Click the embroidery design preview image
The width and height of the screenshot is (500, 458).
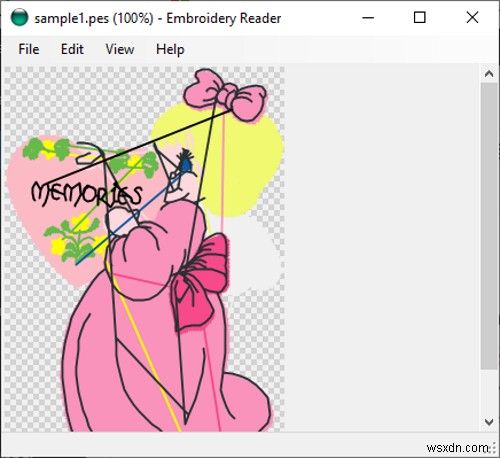coord(144,249)
